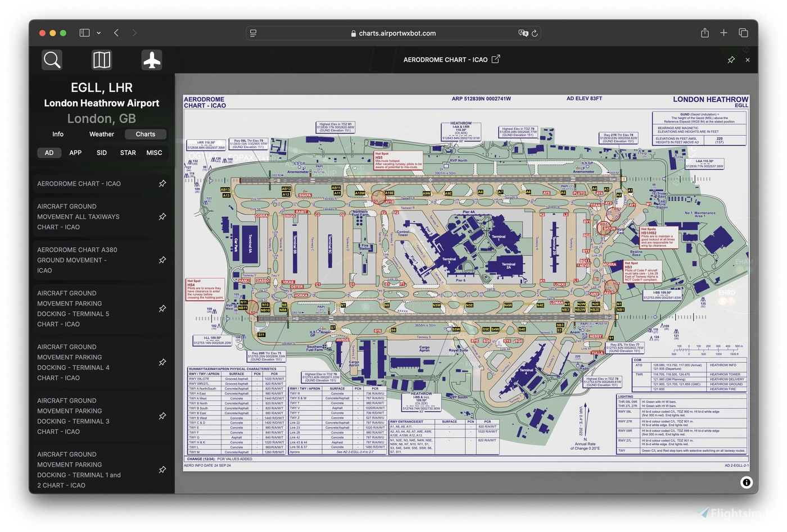Pin the AERODROME CHART - ICAO list entry
The height and width of the screenshot is (532, 787).
[162, 184]
